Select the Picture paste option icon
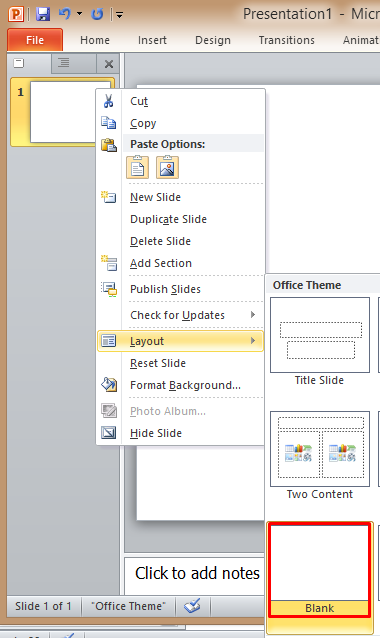Image resolution: width=380 pixels, height=638 pixels. click(x=167, y=167)
